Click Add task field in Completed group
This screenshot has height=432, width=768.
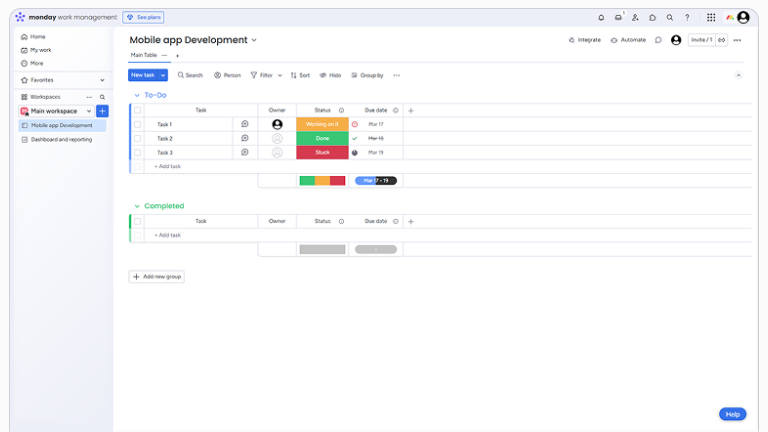pyautogui.click(x=168, y=236)
